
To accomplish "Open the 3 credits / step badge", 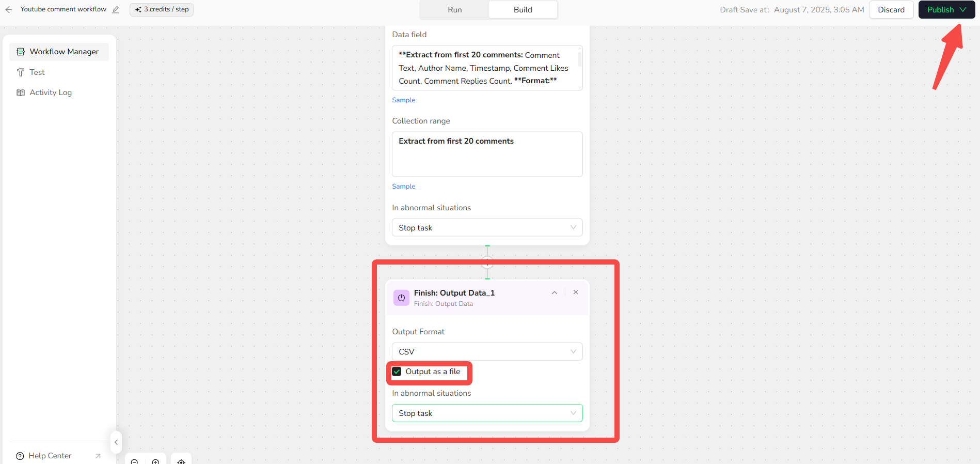I will click(162, 9).
